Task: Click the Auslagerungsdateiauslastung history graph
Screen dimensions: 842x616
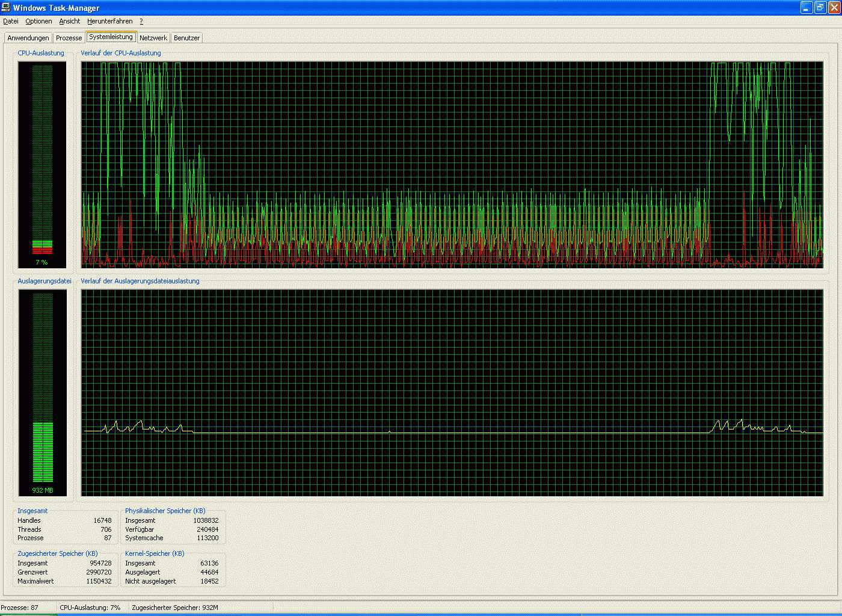Action: (x=452, y=392)
